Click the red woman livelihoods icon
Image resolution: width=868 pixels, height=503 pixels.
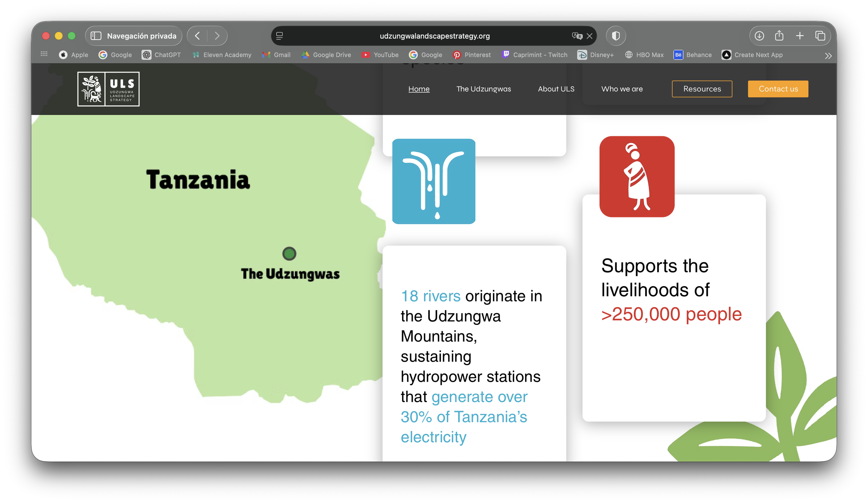tap(637, 176)
